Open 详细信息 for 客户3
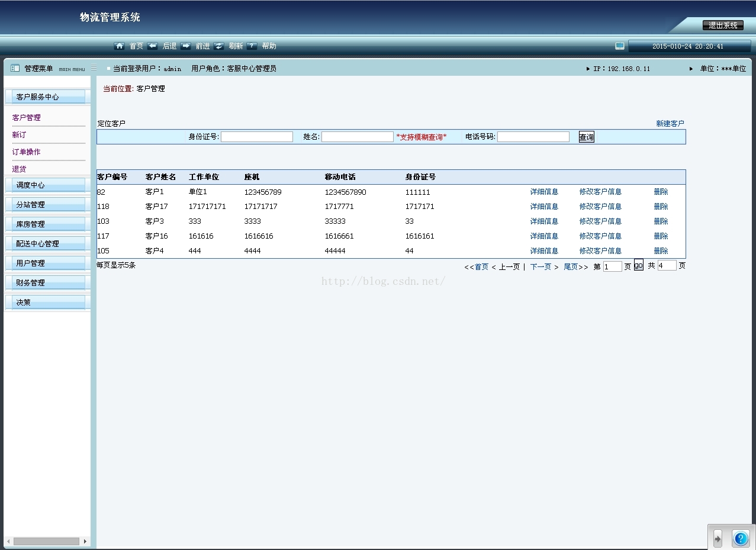The image size is (756, 550). 544,221
